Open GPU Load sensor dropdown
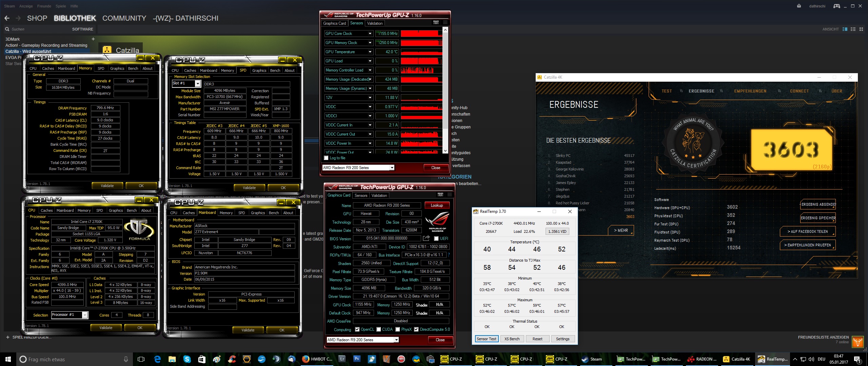 pos(370,61)
